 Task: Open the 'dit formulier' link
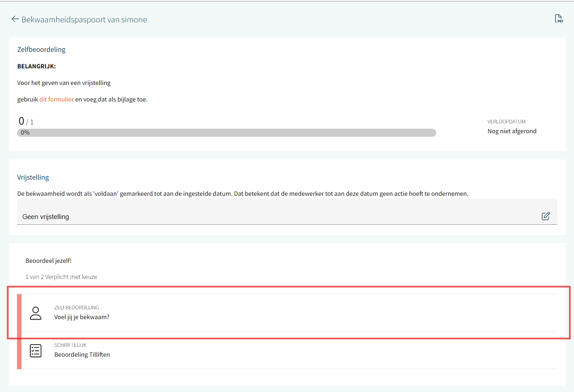click(x=56, y=99)
